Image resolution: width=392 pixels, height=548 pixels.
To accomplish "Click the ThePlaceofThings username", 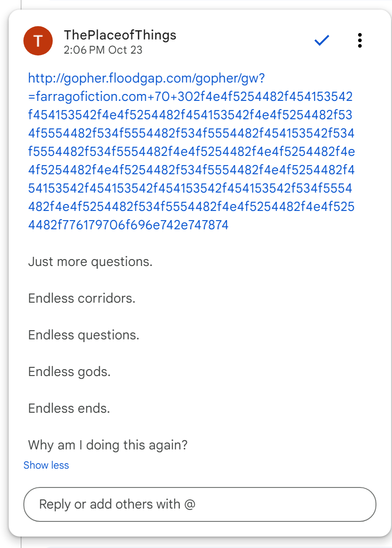I will click(x=120, y=35).
